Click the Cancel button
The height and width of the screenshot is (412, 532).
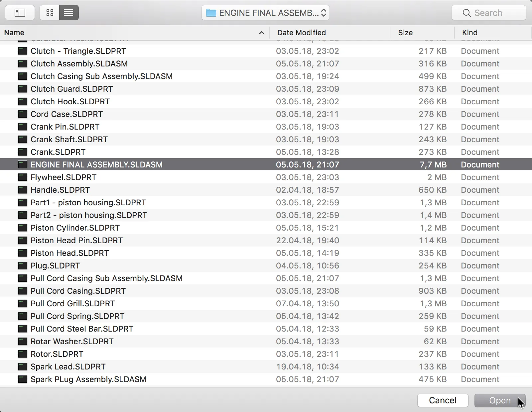click(443, 400)
